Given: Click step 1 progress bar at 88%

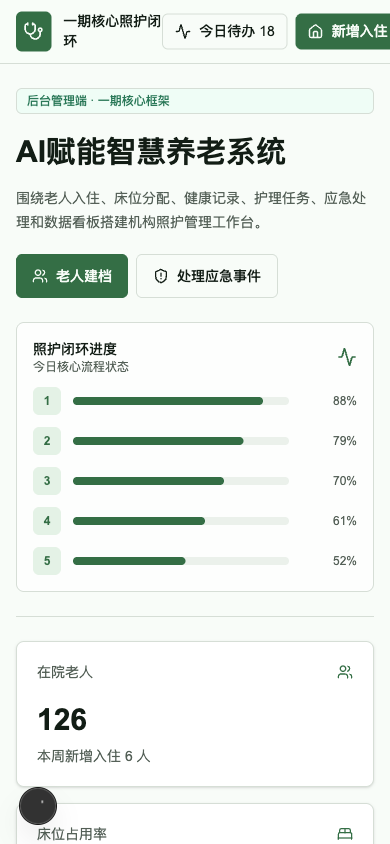Looking at the screenshot, I should click(x=181, y=401).
